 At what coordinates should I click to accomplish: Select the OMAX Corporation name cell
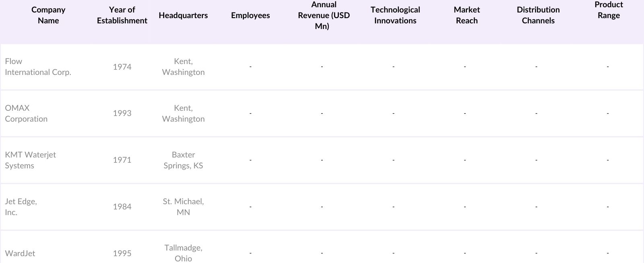point(26,114)
